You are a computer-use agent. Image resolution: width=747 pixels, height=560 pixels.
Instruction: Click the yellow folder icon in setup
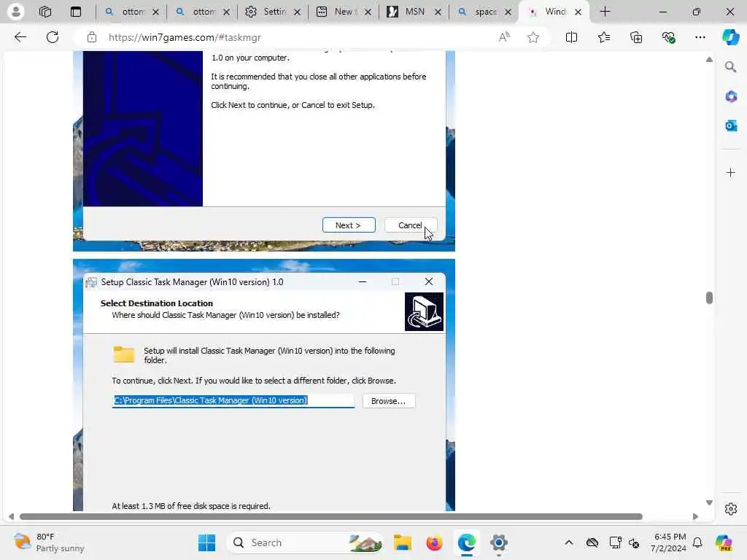[x=124, y=354]
